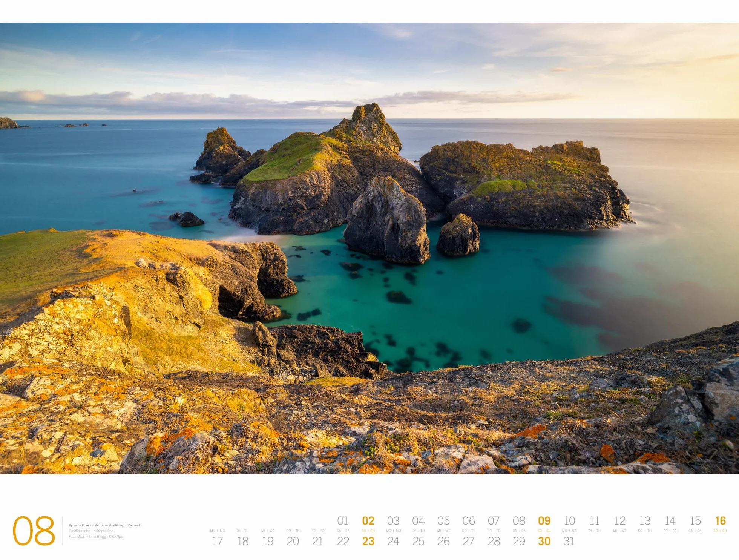The height and width of the screenshot is (560, 739).
Task: Select date 17 in the second row
Action: (x=218, y=541)
